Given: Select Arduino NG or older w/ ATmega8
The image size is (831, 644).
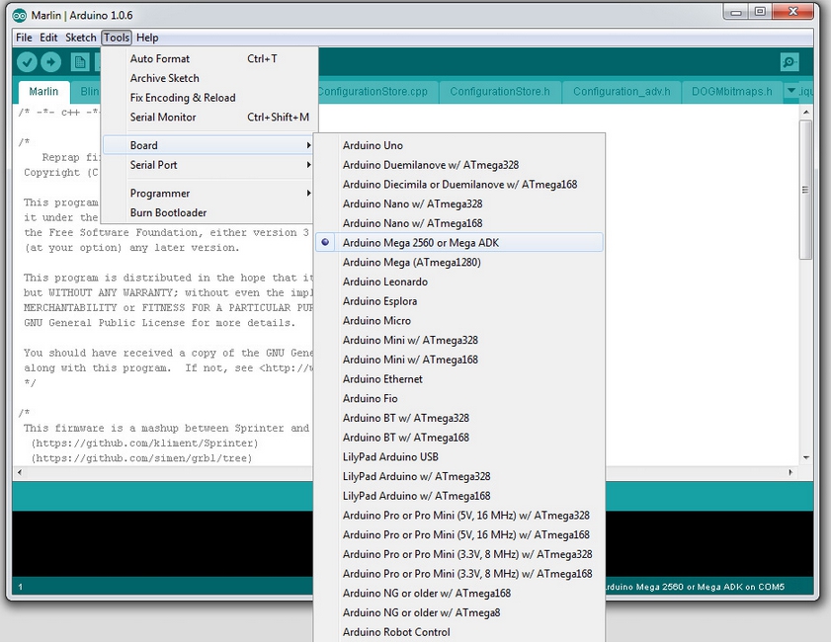Looking at the screenshot, I should [x=458, y=612].
